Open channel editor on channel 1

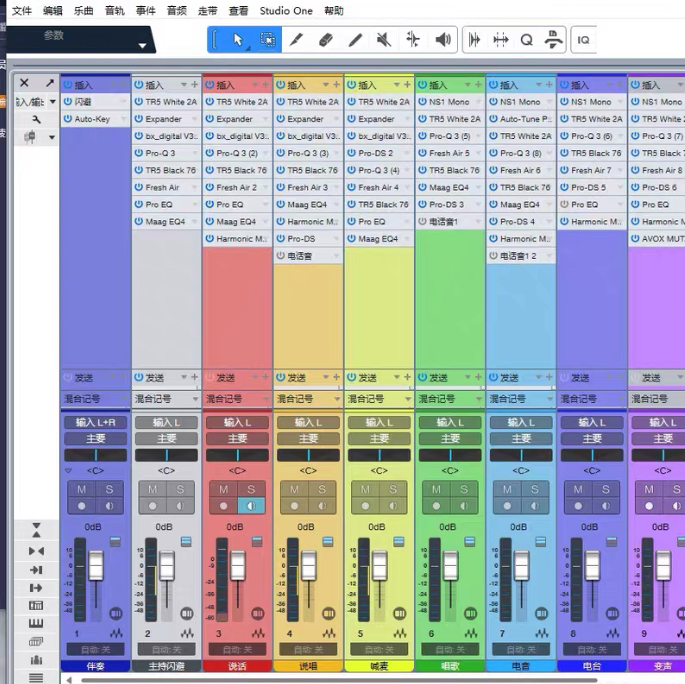point(116,613)
